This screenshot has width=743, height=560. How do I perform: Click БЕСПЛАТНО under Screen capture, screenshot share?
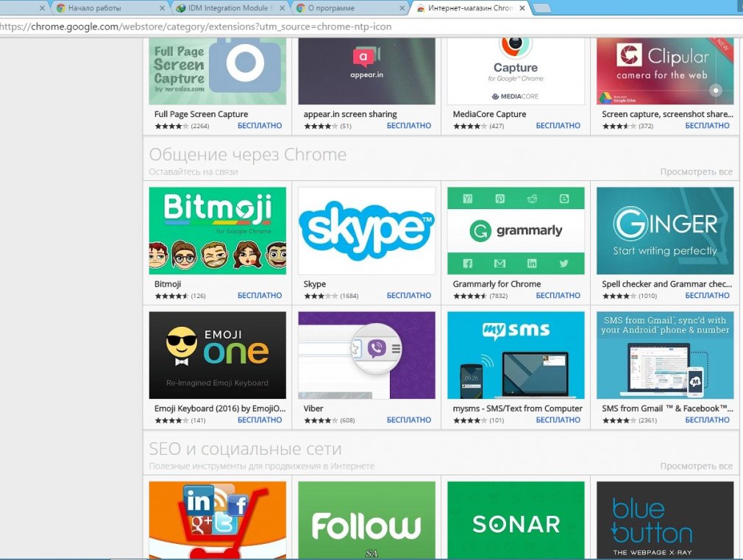pos(708,126)
